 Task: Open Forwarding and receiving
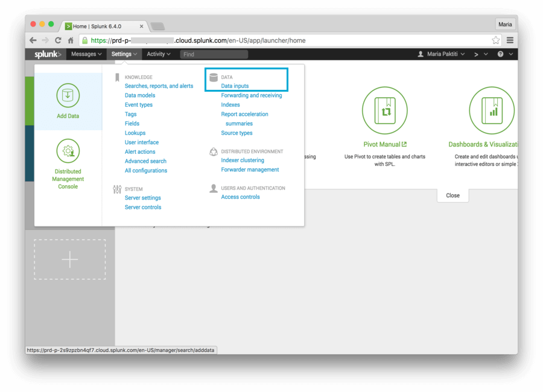click(252, 95)
